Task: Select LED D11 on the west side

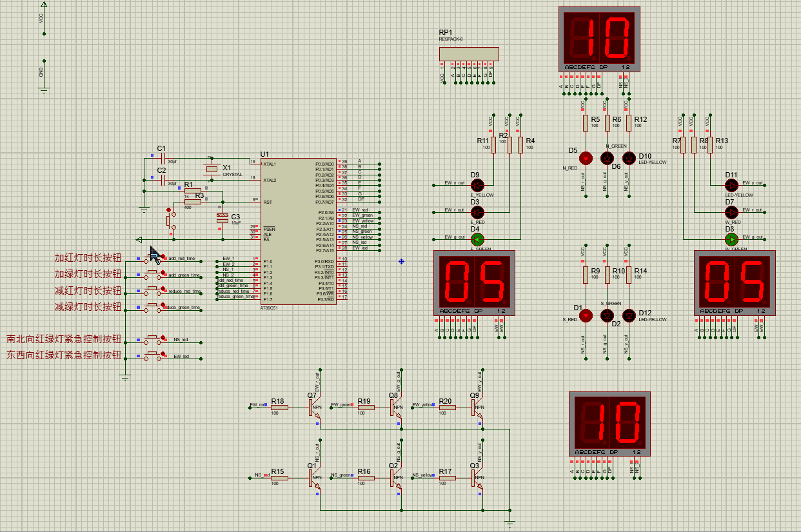Action: 731,185
